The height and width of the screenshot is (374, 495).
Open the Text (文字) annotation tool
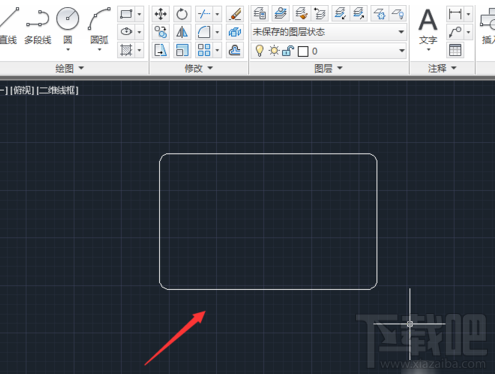pyautogui.click(x=428, y=28)
